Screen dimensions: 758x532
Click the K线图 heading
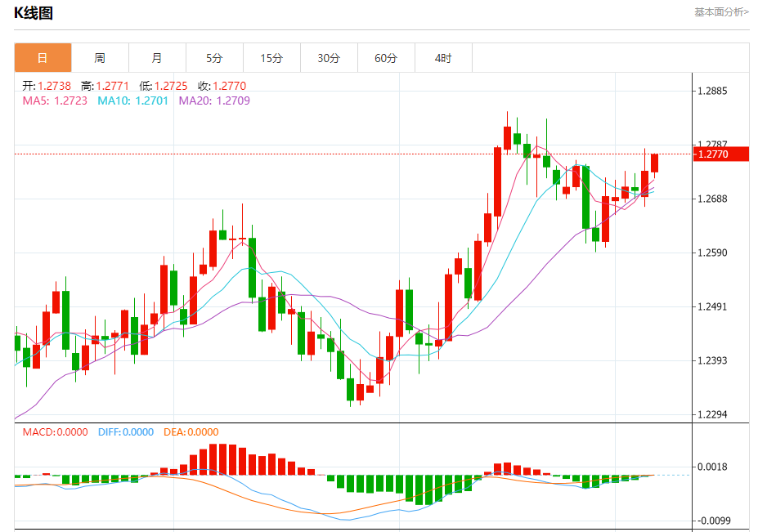[x=34, y=13]
